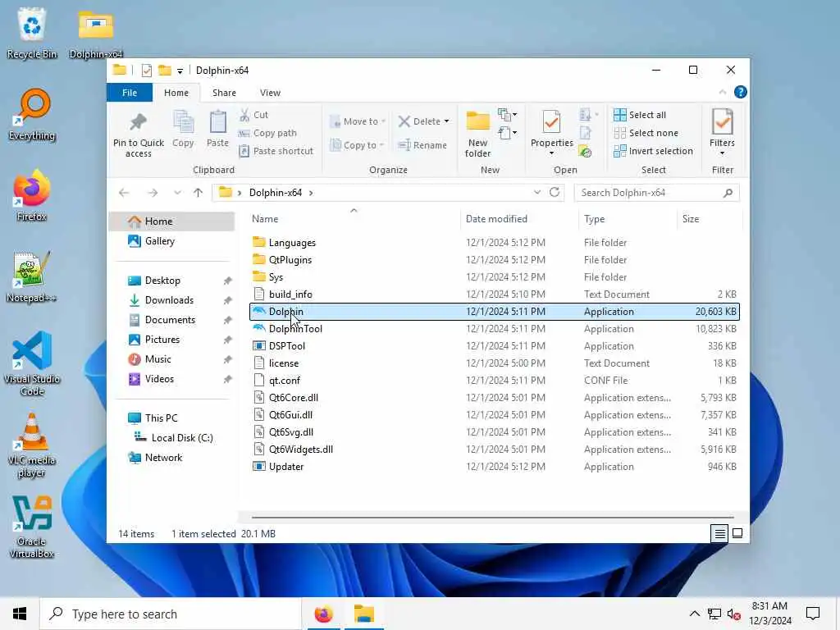Open the VLC media player desktop shortcut

click(32, 445)
